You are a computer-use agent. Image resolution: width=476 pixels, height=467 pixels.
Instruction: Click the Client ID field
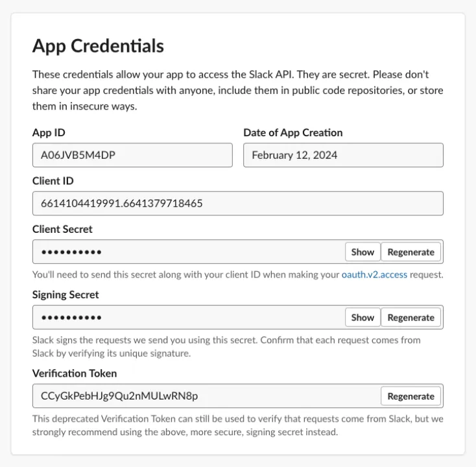click(x=238, y=204)
